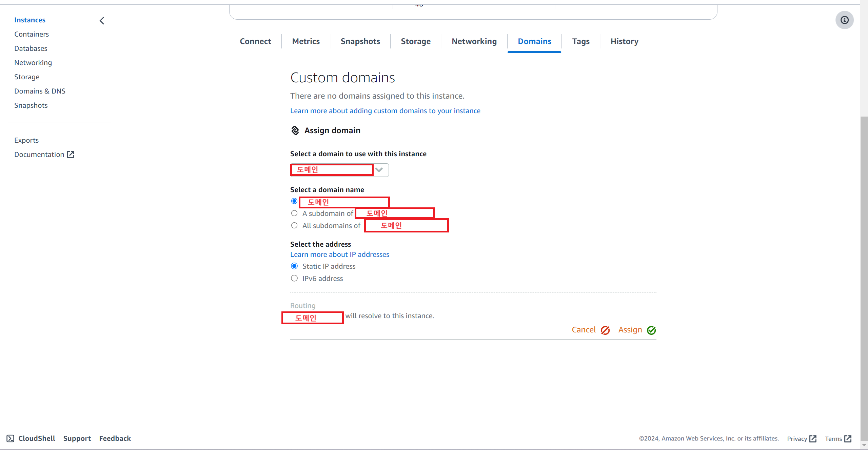The width and height of the screenshot is (868, 450).
Task: Open the custom domains learn more link
Action: 385,111
